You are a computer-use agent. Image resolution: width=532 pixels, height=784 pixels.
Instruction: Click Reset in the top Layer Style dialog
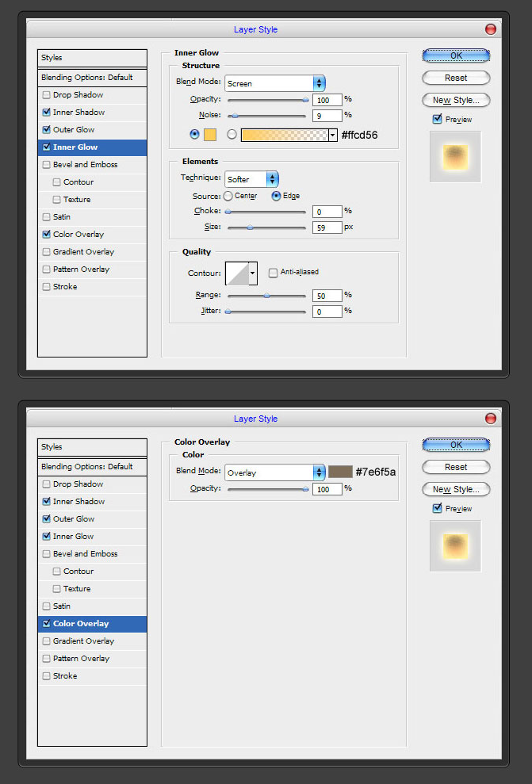456,78
